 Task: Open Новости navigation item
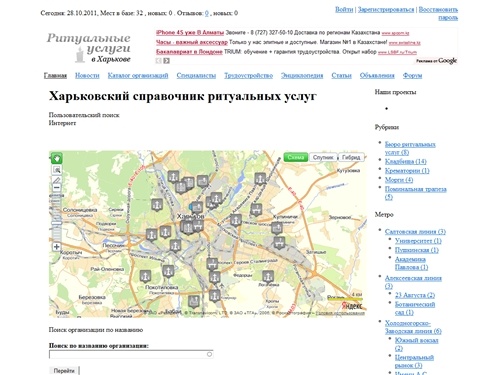pyautogui.click(x=87, y=75)
